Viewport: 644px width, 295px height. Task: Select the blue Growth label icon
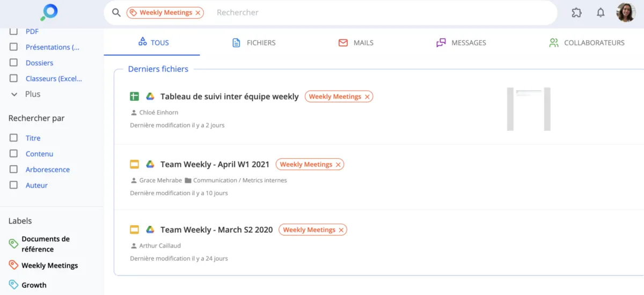(13, 285)
